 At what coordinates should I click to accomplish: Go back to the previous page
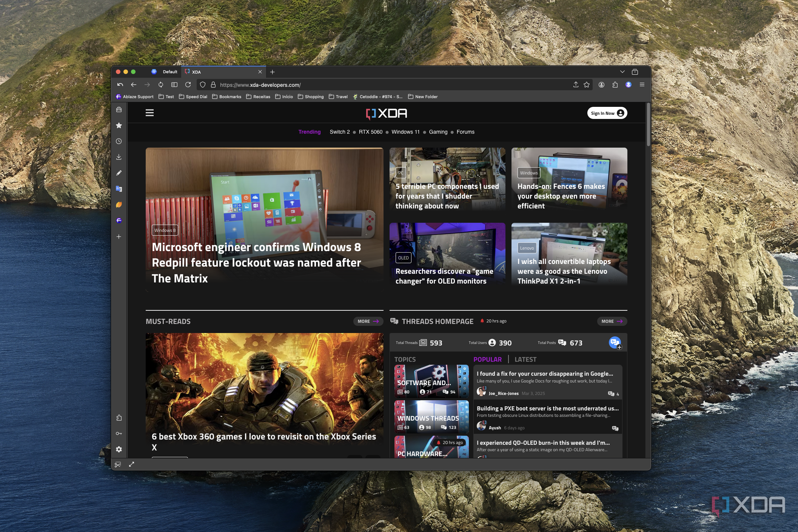click(134, 85)
